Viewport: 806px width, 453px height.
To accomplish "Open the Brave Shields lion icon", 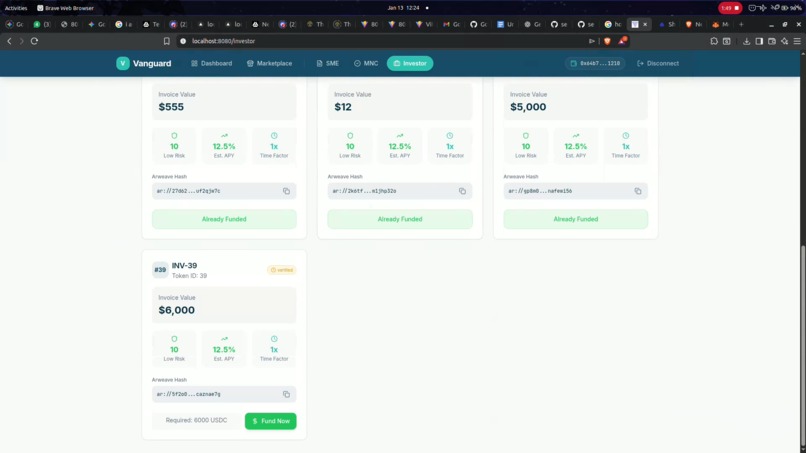I will (x=607, y=41).
